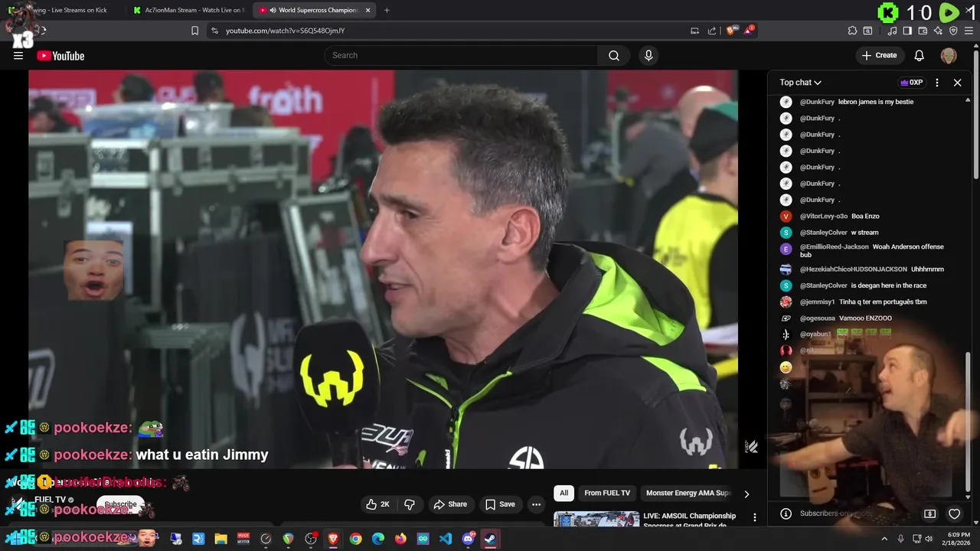This screenshot has height=551, width=980.
Task: Click the 0XP badge in chat header
Action: pyautogui.click(x=911, y=83)
